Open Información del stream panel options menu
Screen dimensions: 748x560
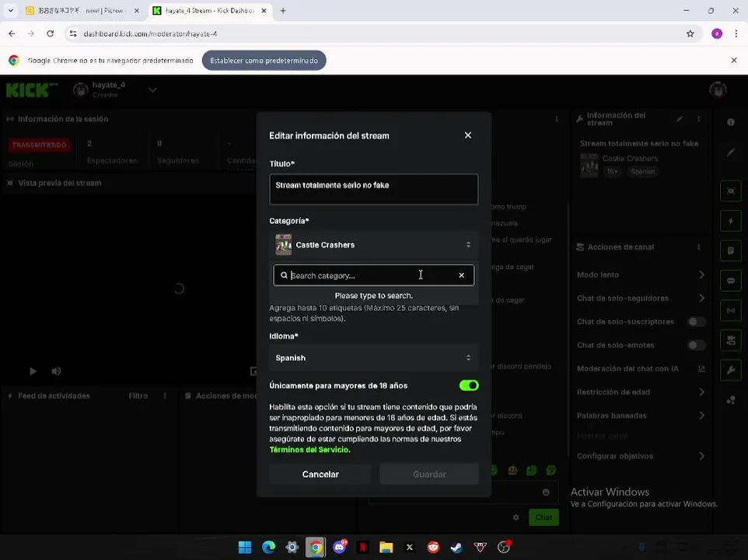pyautogui.click(x=698, y=119)
